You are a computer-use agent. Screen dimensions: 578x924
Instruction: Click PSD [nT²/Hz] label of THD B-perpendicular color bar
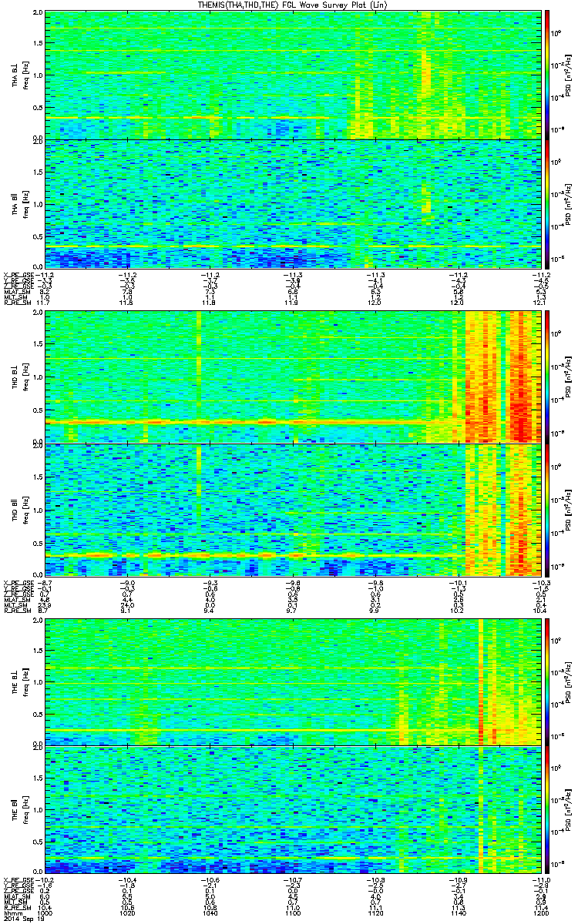pyautogui.click(x=568, y=378)
